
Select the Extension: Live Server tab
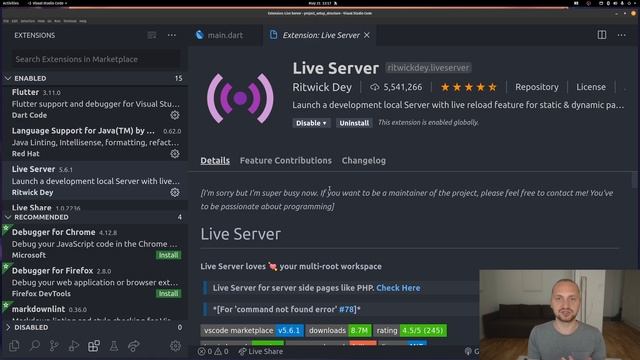[320, 35]
